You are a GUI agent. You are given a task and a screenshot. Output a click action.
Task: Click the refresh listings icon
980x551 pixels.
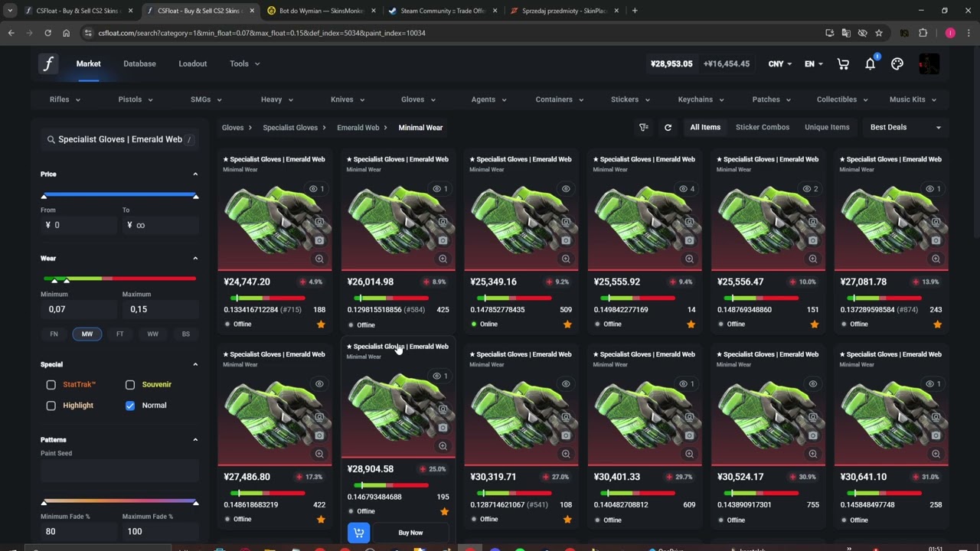pyautogui.click(x=668, y=128)
